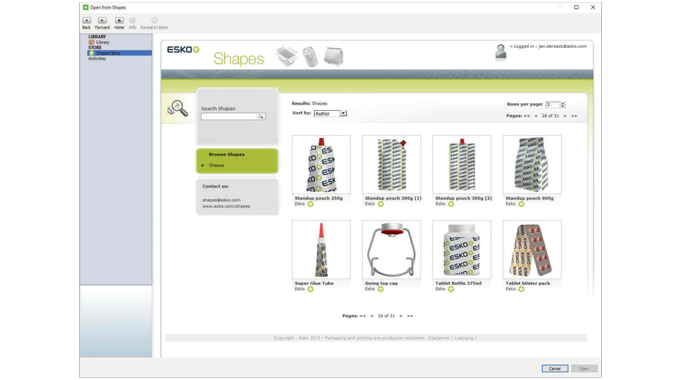Open the Licensing footer link

(464, 338)
